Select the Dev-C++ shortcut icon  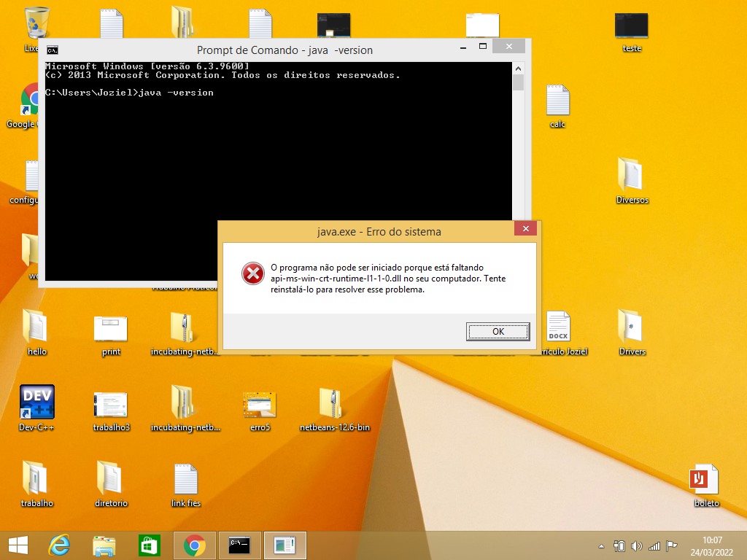36,408
